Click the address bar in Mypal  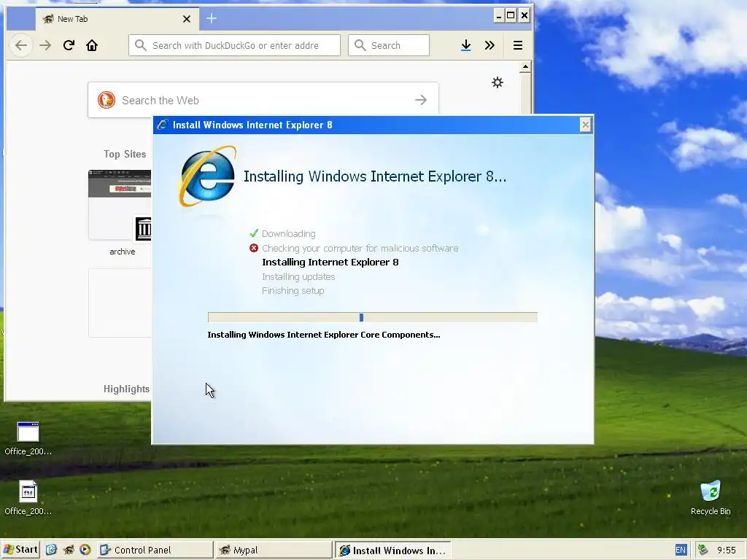(234, 45)
